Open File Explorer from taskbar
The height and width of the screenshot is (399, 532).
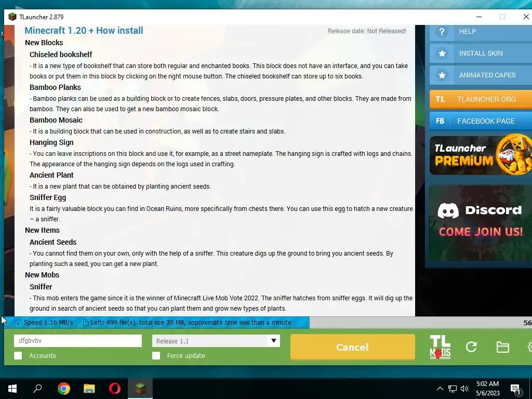(89, 388)
